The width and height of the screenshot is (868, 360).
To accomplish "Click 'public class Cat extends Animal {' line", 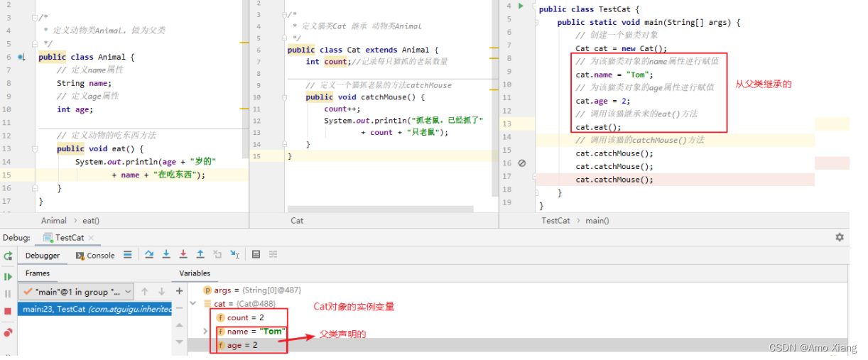I will (x=363, y=50).
